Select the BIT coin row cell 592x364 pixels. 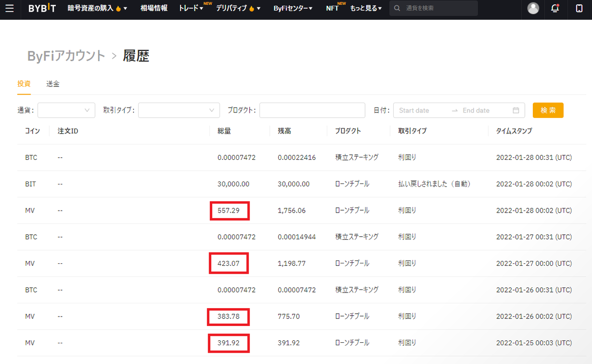[31, 184]
